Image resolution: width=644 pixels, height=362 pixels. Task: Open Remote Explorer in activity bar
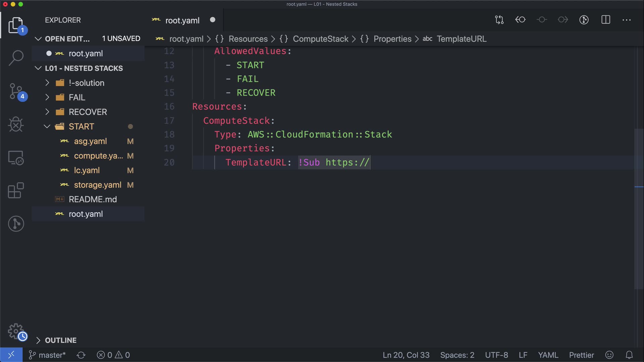pyautogui.click(x=16, y=158)
